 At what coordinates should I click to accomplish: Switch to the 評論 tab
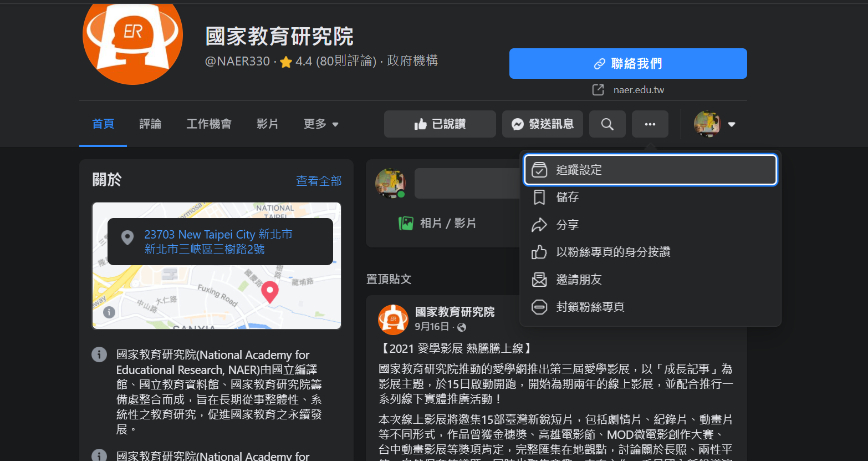pyautogui.click(x=150, y=124)
